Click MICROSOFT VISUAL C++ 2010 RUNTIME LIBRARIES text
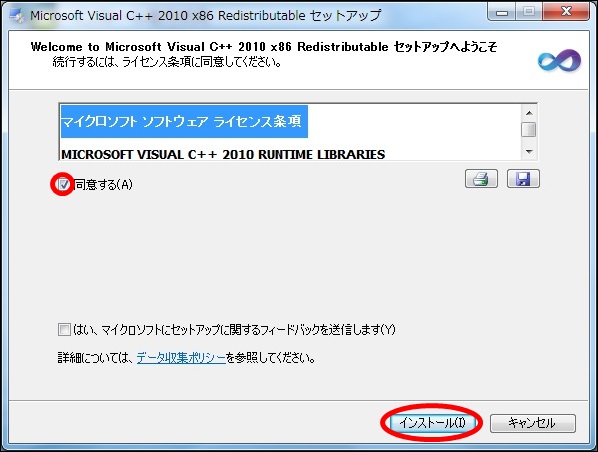 click(x=223, y=154)
